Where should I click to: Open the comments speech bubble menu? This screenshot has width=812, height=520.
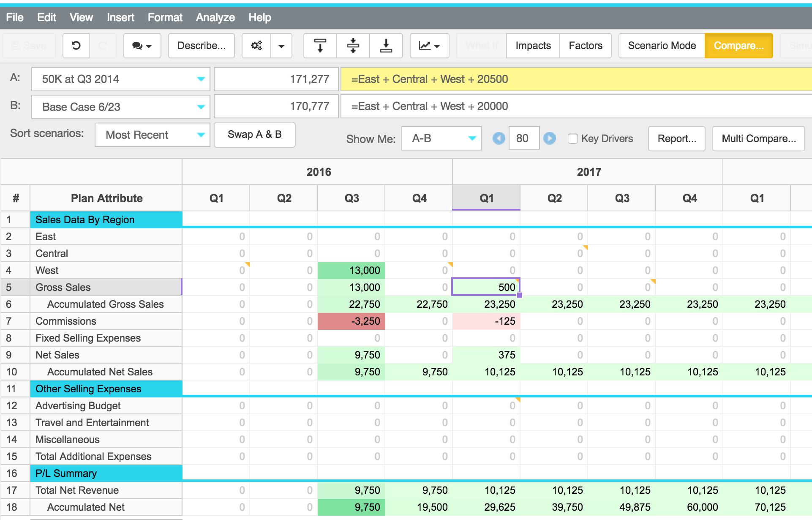point(142,46)
